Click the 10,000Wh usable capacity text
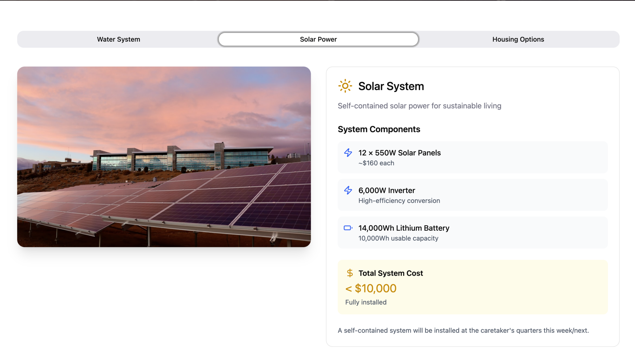The image size is (635, 364). click(x=398, y=238)
